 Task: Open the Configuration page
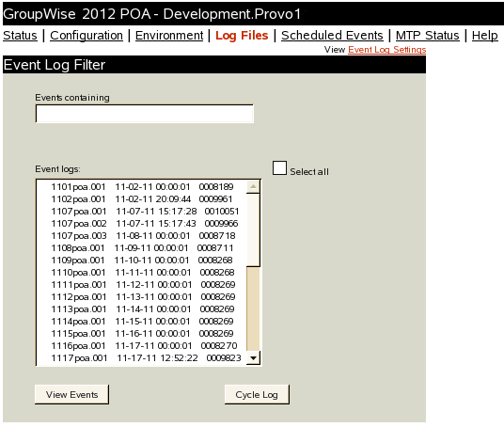coord(87,36)
